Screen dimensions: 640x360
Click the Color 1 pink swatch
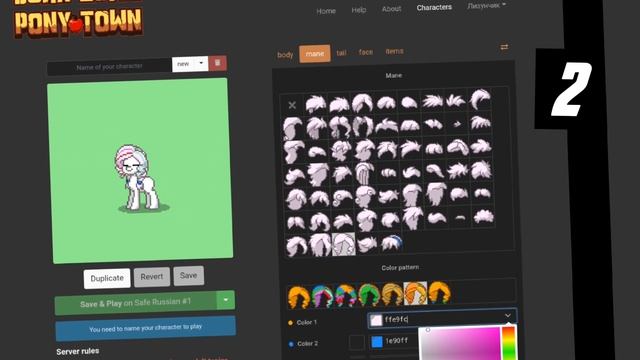tap(376, 320)
